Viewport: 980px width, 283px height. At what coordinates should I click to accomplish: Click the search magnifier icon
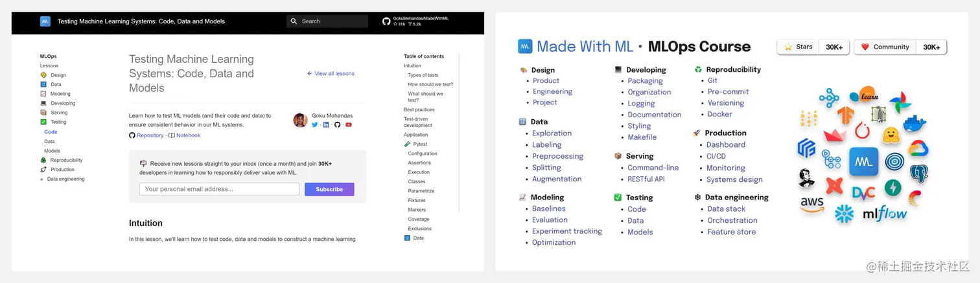[294, 21]
